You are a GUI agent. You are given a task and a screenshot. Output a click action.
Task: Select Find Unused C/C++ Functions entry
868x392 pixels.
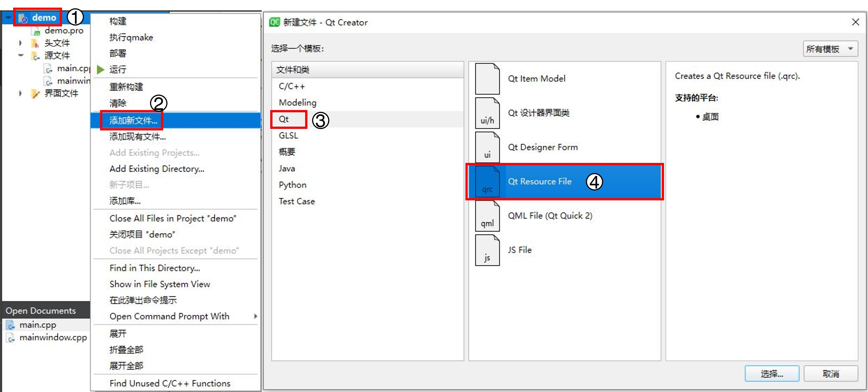[x=176, y=383]
